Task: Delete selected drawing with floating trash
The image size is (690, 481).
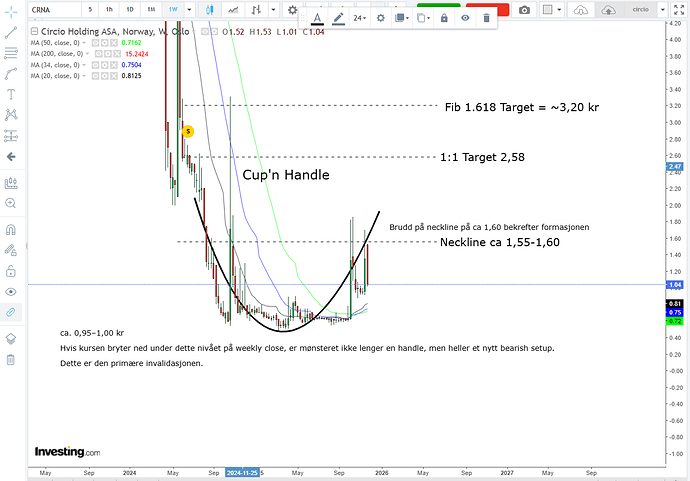Action: coord(486,18)
